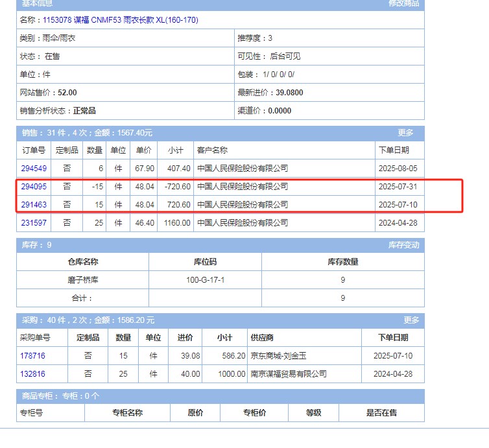The image size is (489, 448).
Task: Open sales order 294549
Action: click(x=34, y=169)
